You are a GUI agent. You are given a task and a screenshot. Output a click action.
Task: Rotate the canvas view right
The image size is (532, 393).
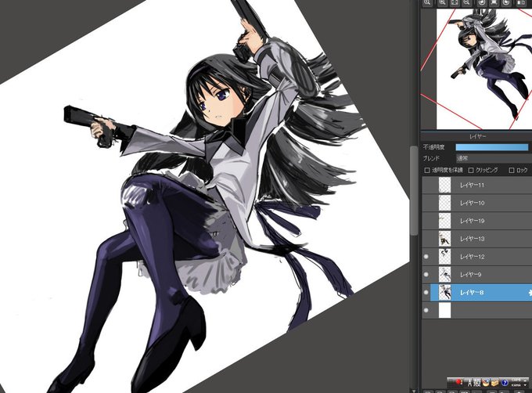click(x=506, y=2)
